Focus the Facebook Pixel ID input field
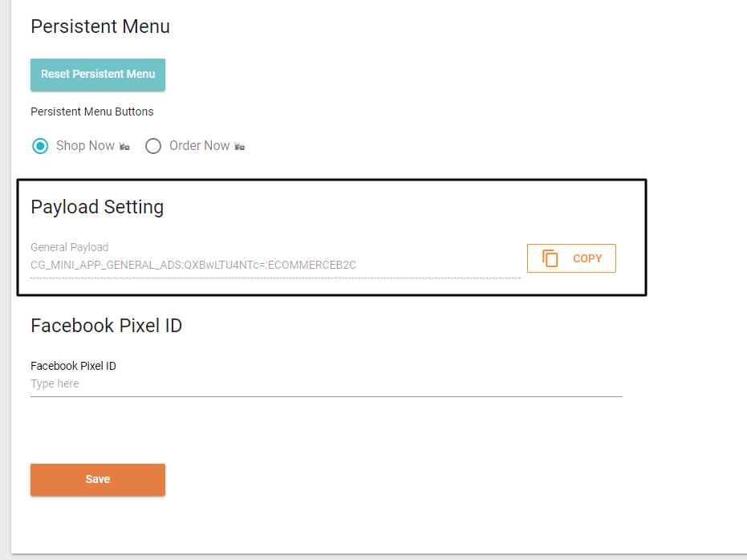747x560 pixels. point(327,384)
